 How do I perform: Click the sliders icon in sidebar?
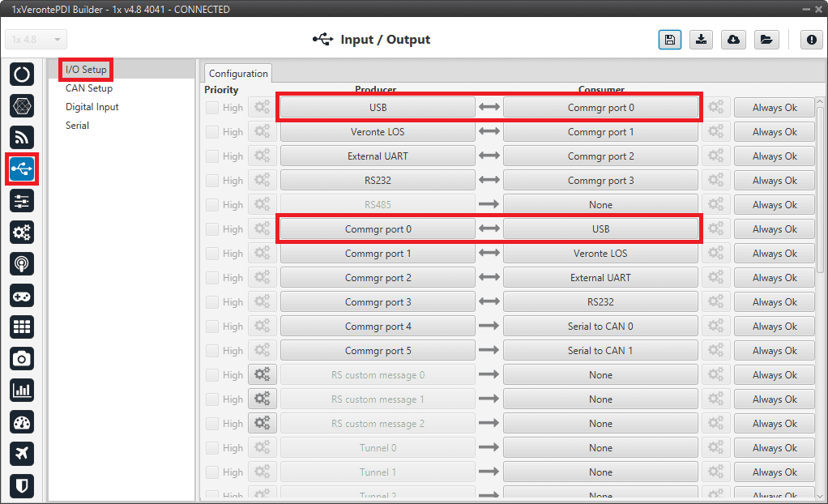22,200
